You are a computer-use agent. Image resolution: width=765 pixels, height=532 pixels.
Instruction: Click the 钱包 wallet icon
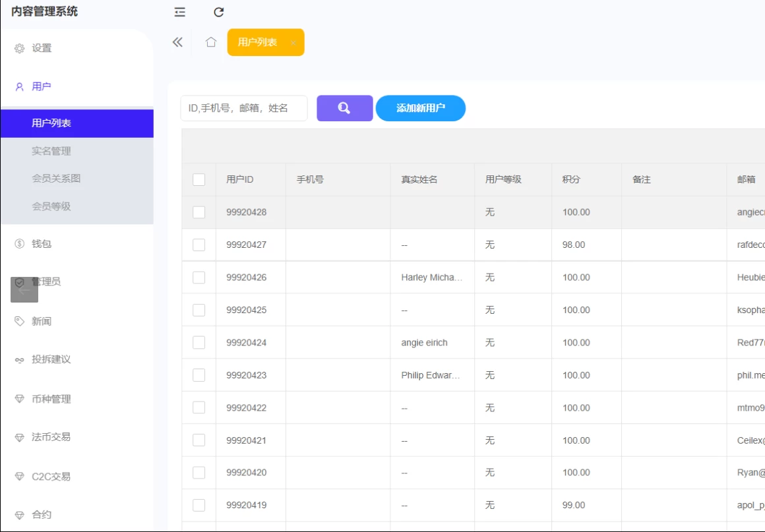pos(19,243)
